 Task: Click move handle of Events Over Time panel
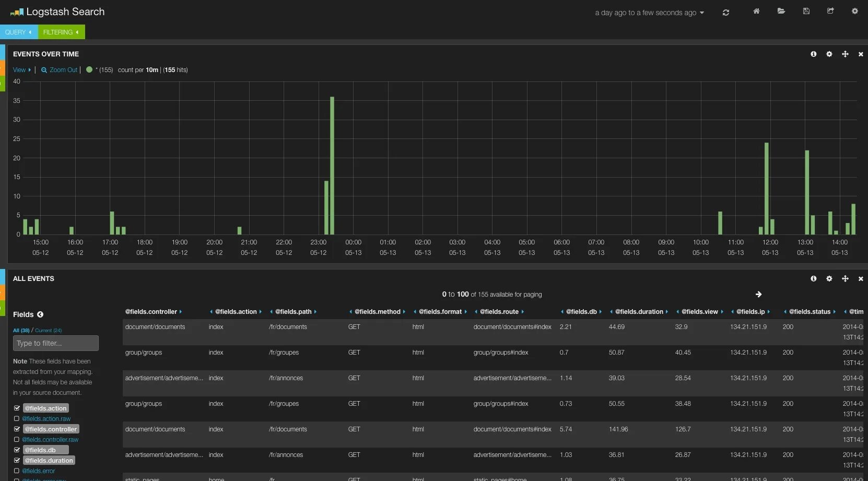tap(845, 54)
